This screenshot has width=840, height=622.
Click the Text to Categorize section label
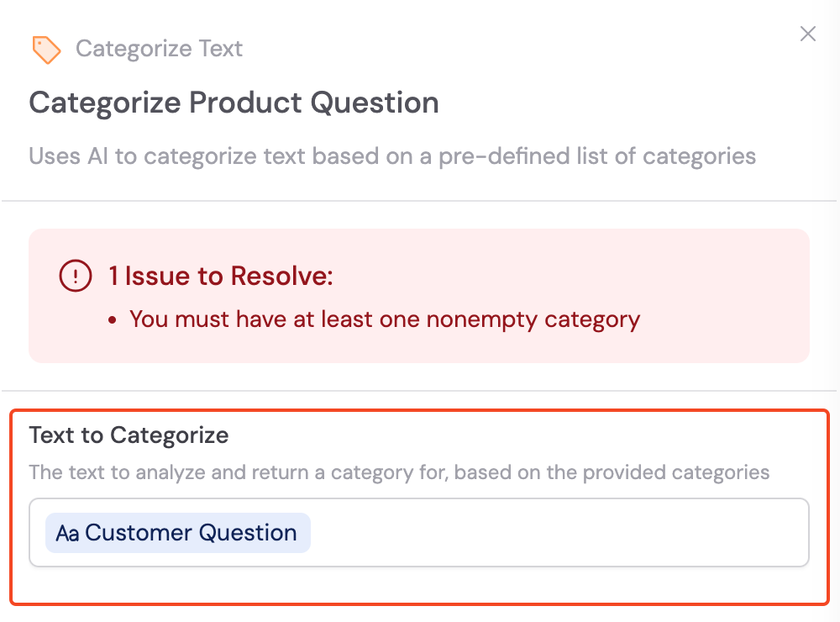click(x=129, y=435)
